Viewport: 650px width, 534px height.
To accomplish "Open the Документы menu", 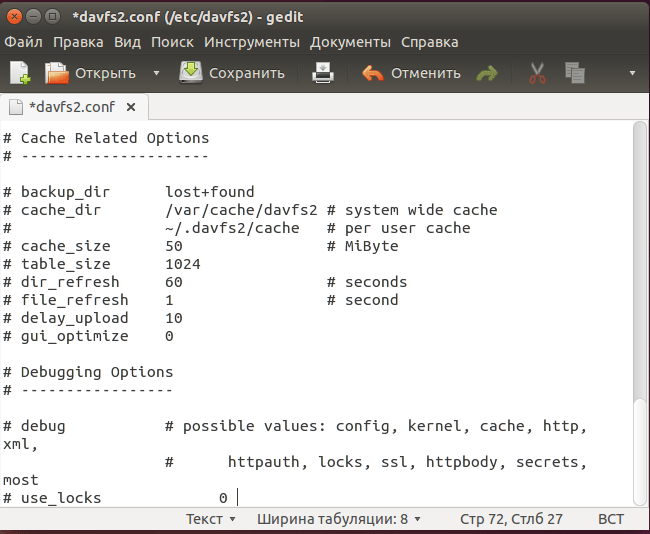I will point(350,42).
